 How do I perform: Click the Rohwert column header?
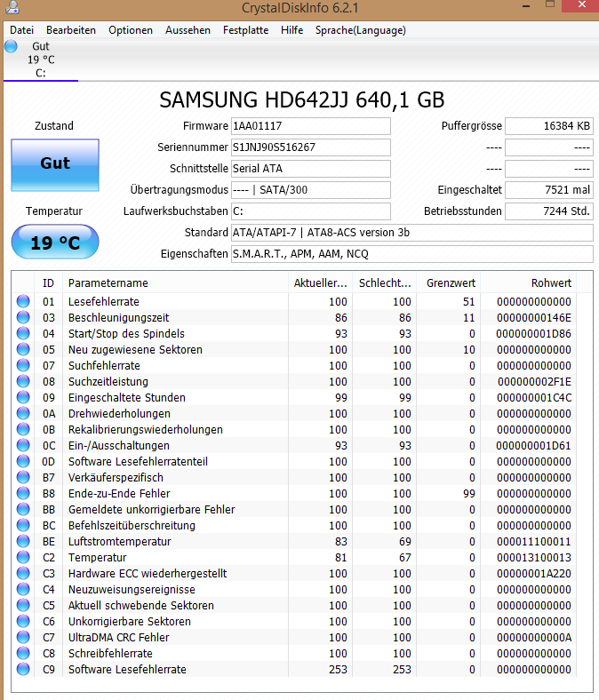click(x=529, y=283)
